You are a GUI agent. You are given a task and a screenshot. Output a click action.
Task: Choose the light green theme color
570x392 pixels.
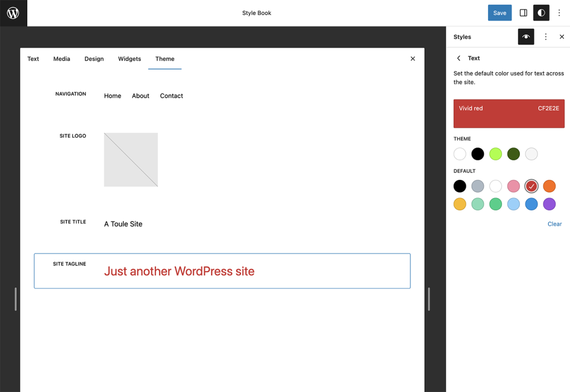pyautogui.click(x=495, y=154)
